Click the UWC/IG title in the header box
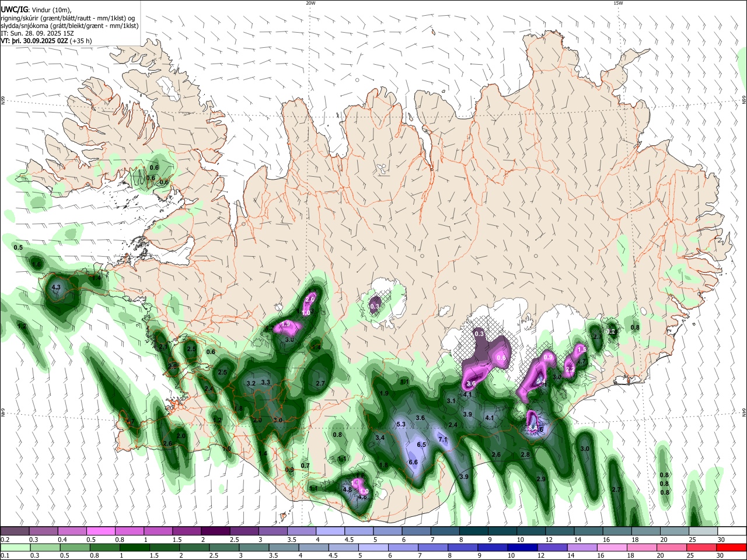Viewport: 747px width, 560px height. tap(15, 9)
